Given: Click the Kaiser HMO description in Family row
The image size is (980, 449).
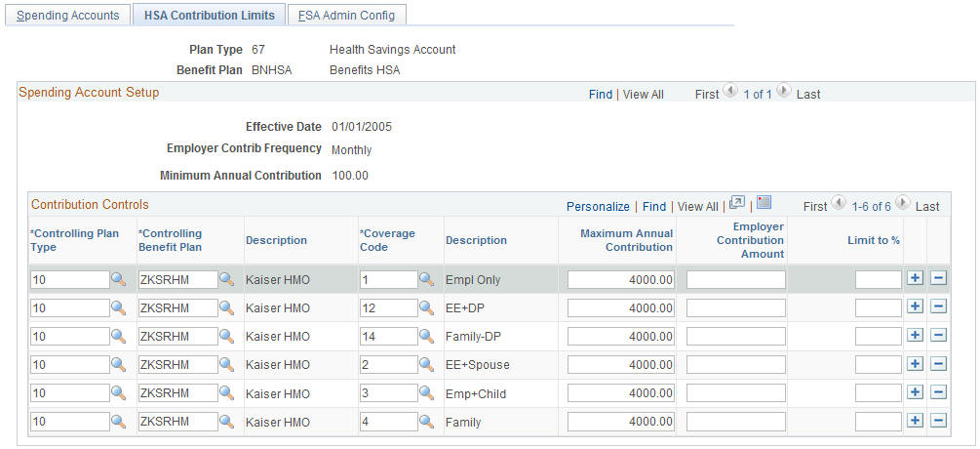Looking at the screenshot, I should (x=278, y=423).
